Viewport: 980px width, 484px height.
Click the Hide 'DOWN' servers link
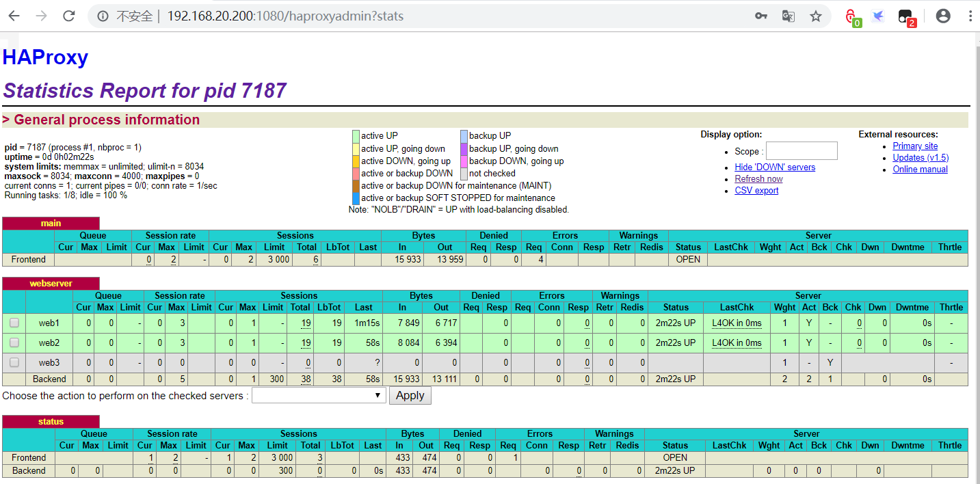[x=775, y=167]
